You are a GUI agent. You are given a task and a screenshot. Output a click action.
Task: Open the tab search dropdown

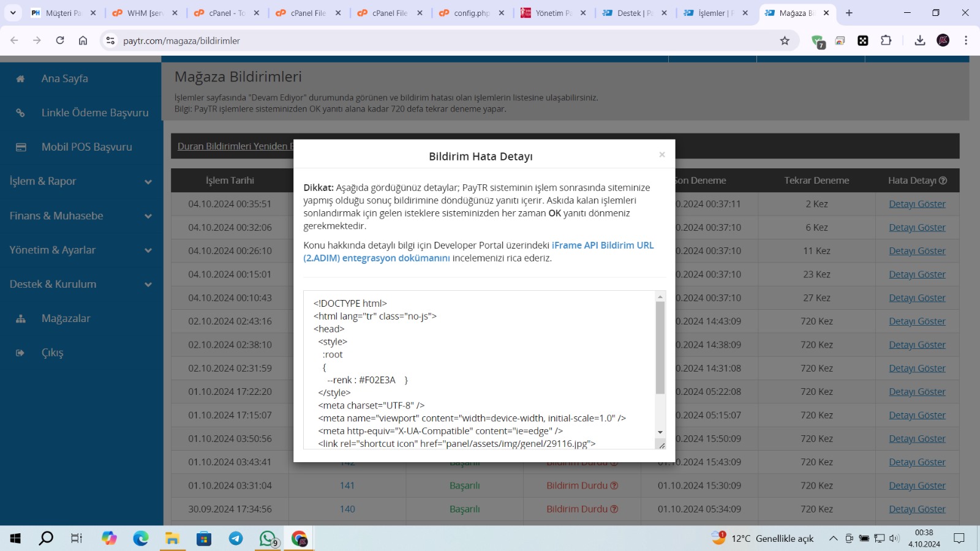[x=13, y=13]
